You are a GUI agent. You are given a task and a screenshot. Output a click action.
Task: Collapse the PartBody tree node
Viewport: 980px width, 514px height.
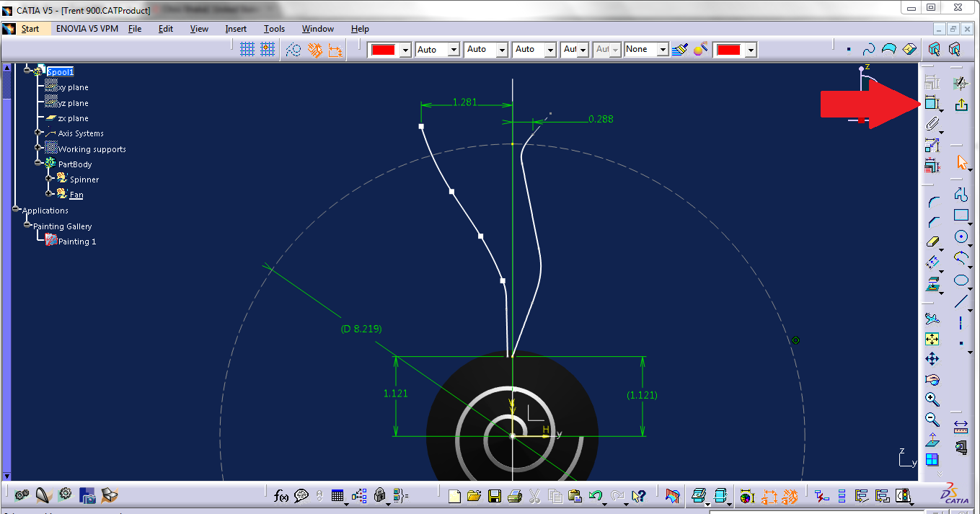[x=38, y=164]
